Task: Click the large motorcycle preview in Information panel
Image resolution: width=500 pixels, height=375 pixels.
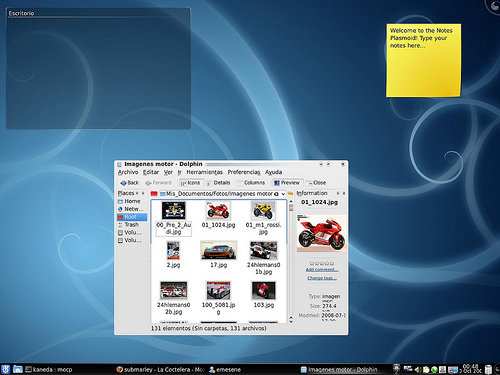Action: click(x=322, y=233)
